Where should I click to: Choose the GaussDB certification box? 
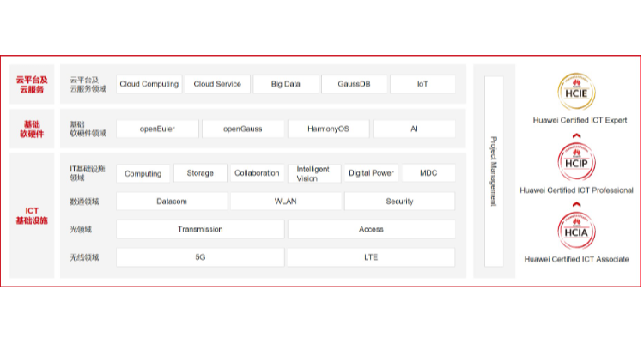(354, 84)
